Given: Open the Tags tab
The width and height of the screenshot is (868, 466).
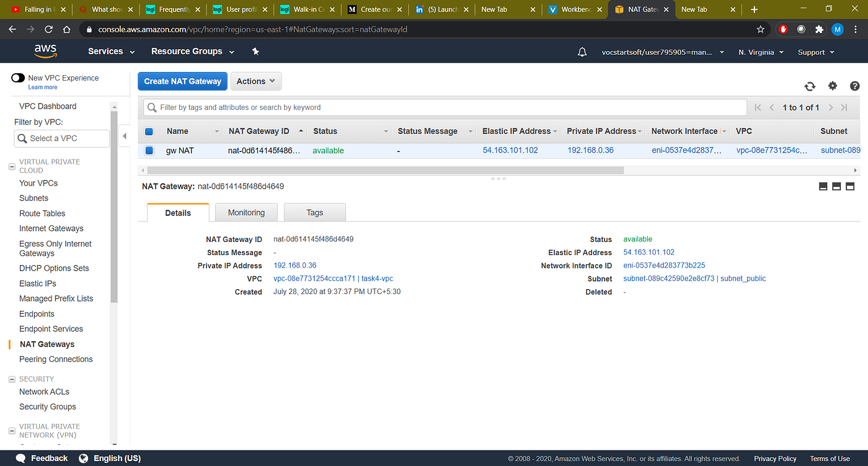Looking at the screenshot, I should [314, 212].
